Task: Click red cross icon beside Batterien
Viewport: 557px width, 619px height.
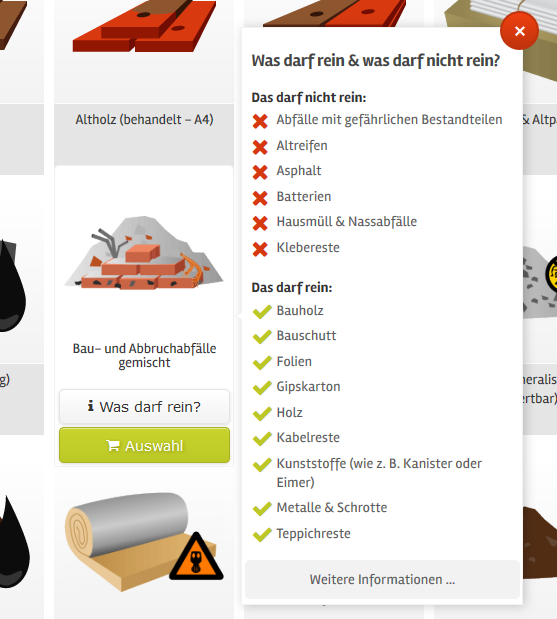Action: point(260,197)
